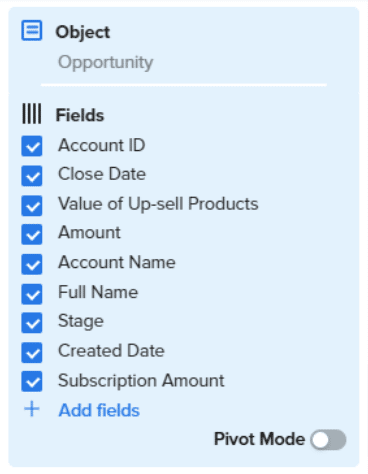Remove Created Date via its checkbox
The height and width of the screenshot is (474, 368).
[x=32, y=352]
